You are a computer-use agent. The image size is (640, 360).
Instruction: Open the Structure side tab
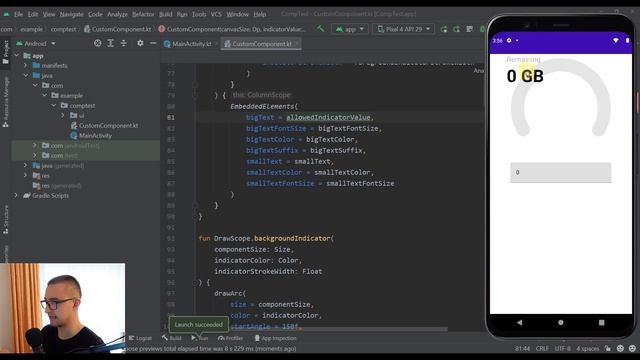coord(5,220)
